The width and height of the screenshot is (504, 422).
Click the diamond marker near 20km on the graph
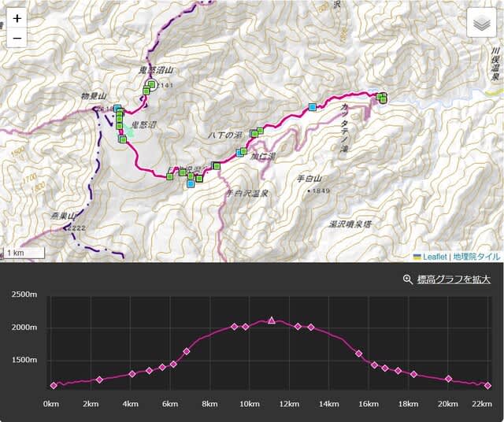click(448, 379)
